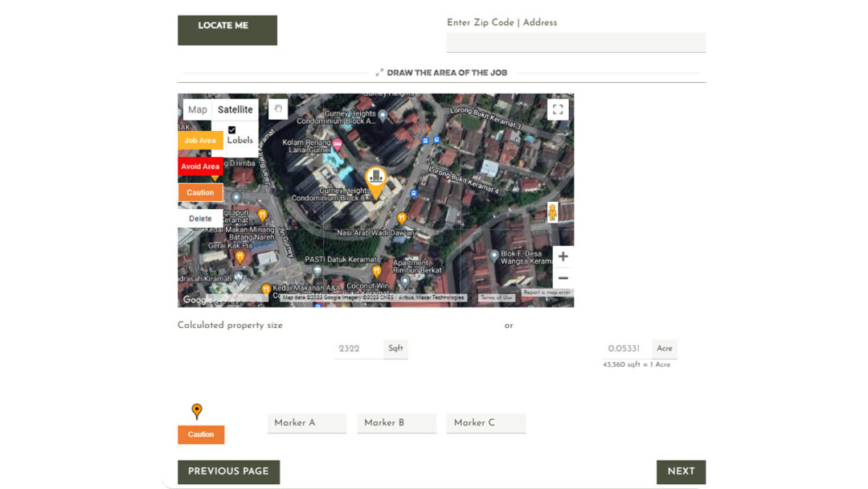Image resolution: width=868 pixels, height=489 pixels.
Task: Switch to Satellite view
Action: pos(235,109)
